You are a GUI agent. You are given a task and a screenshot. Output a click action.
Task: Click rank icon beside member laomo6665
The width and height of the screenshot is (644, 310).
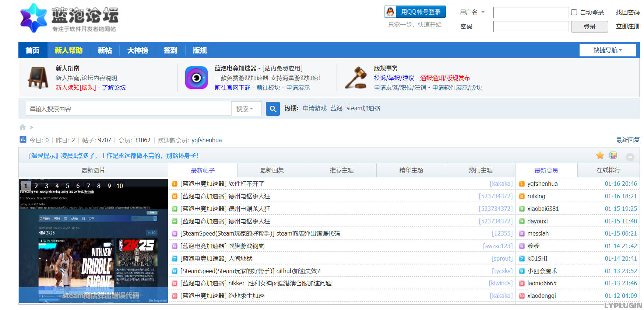pyautogui.click(x=522, y=283)
